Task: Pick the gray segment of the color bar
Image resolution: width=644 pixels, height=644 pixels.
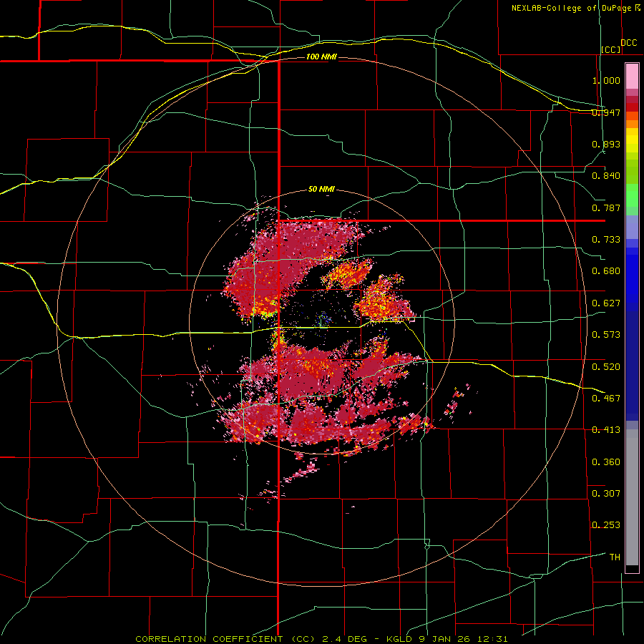Action: coord(632,497)
